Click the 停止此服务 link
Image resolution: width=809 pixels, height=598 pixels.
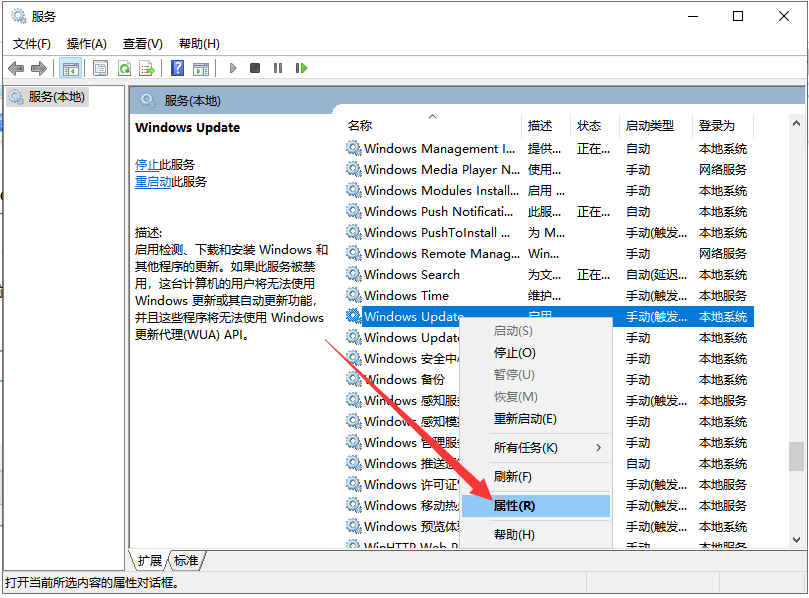click(148, 164)
